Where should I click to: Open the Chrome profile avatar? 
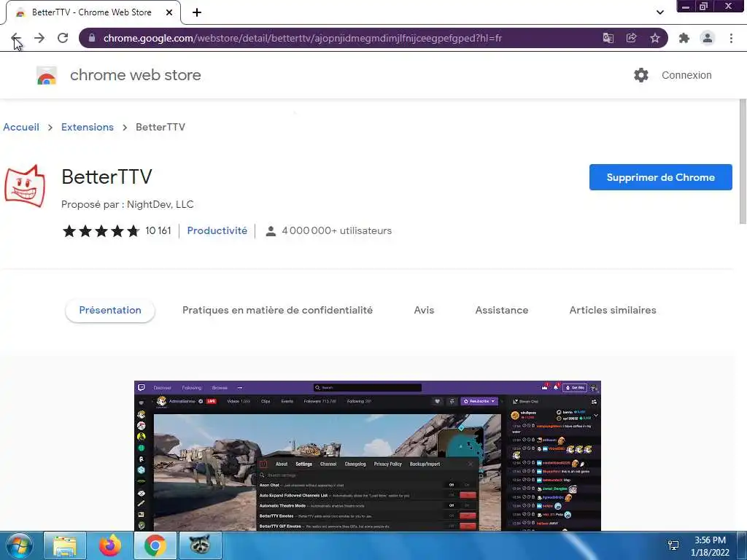pos(708,38)
